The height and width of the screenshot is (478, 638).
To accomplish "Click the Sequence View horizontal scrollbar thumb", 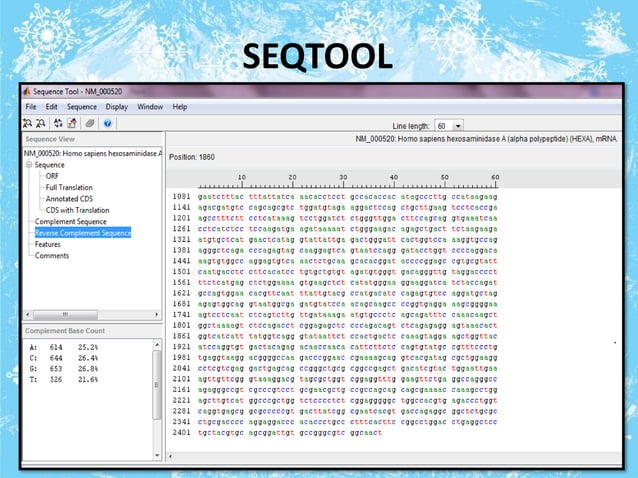I will click(65, 314).
